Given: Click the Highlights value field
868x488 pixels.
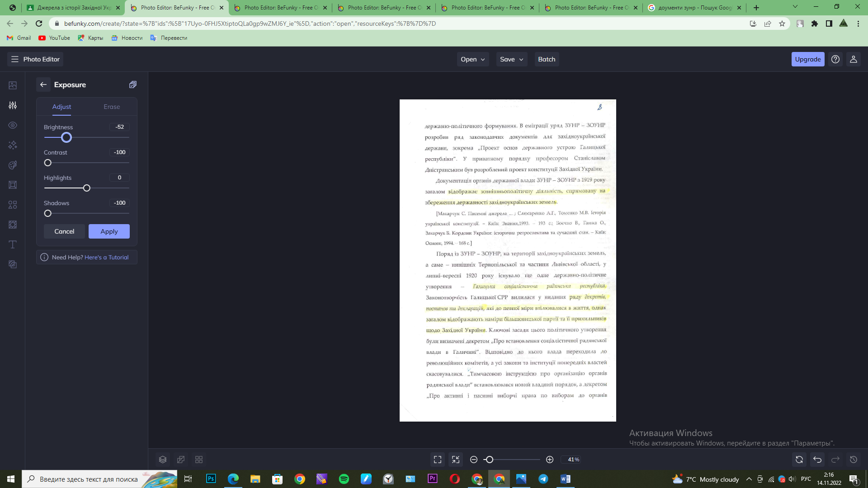Looking at the screenshot, I should [x=119, y=178].
